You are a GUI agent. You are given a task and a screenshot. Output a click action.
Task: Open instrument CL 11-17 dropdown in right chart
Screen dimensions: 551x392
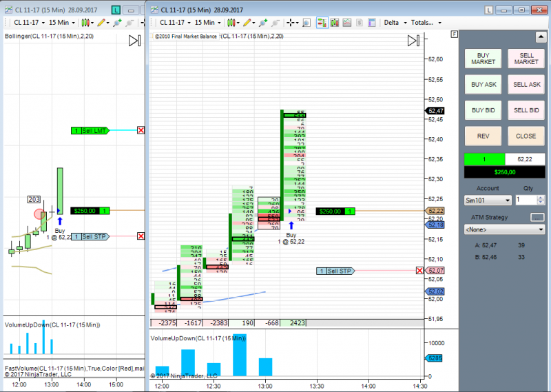point(176,23)
